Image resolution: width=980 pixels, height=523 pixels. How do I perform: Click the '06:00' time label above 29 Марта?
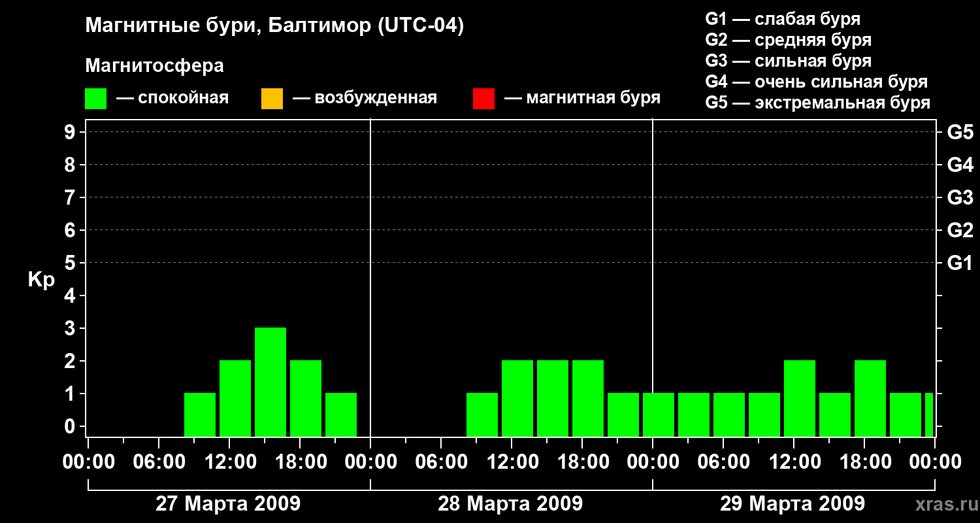click(x=723, y=462)
